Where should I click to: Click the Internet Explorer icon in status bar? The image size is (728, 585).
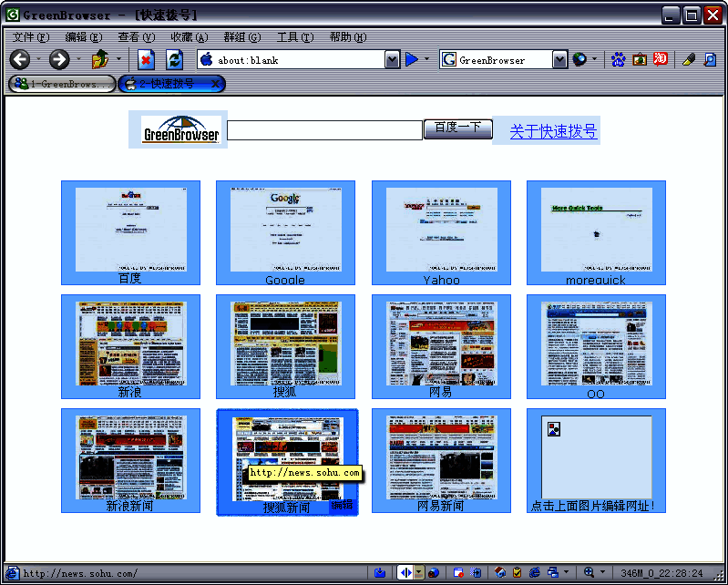tap(535, 572)
